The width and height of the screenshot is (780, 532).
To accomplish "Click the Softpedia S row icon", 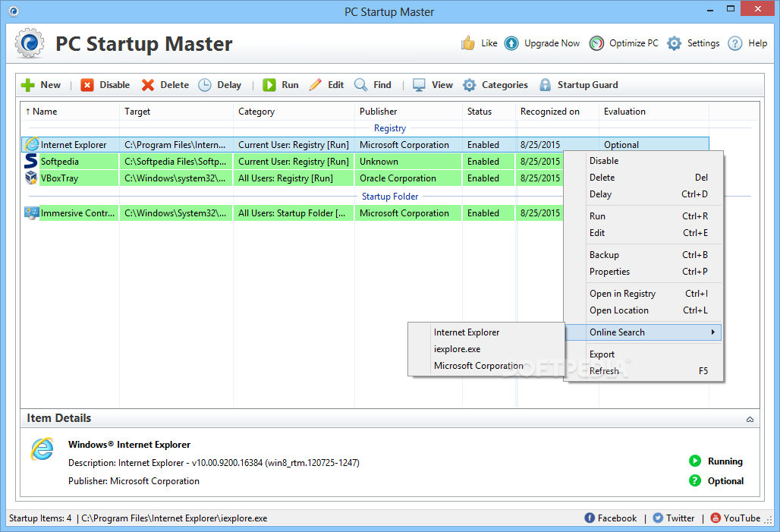I will coord(31,161).
